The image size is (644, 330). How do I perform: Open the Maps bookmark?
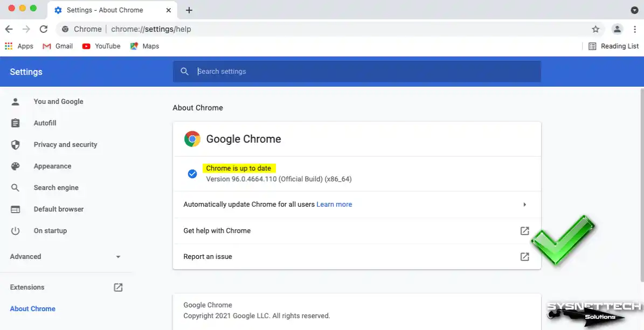pyautogui.click(x=144, y=46)
